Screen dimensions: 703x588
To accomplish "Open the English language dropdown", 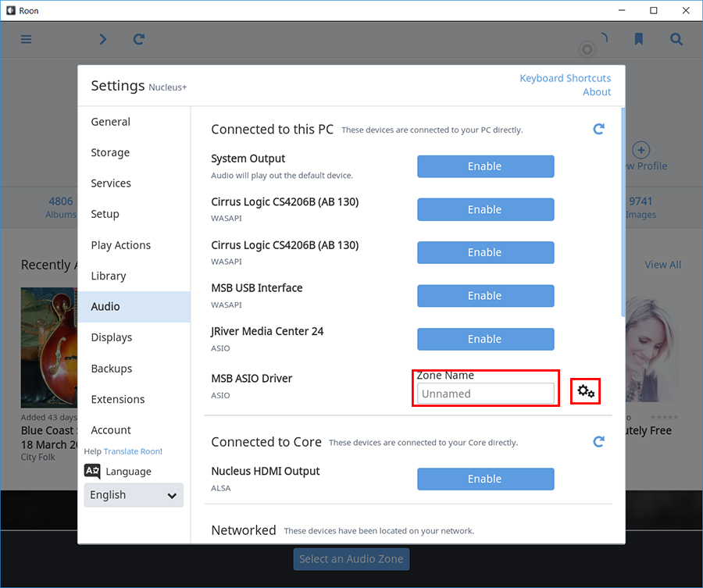I will [x=134, y=495].
